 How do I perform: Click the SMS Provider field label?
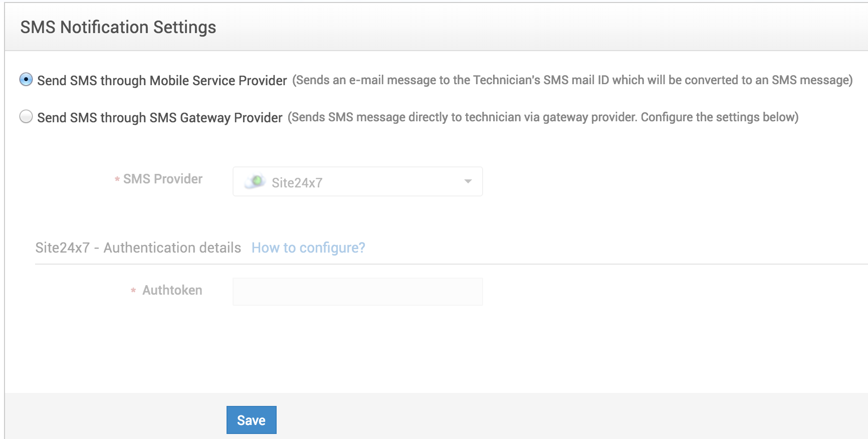163,179
